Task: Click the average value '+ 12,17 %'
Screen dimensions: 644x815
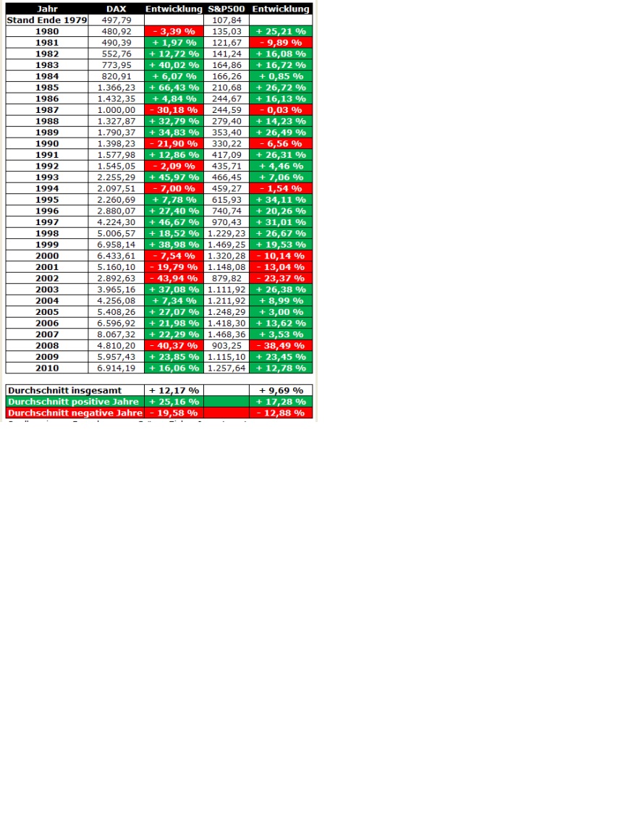Action: click(174, 390)
